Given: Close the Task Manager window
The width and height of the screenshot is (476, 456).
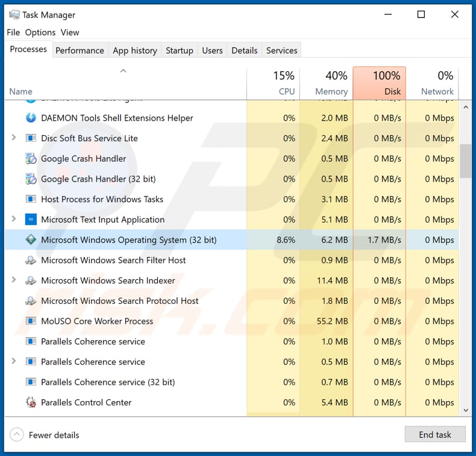Looking at the screenshot, I should click(x=454, y=14).
